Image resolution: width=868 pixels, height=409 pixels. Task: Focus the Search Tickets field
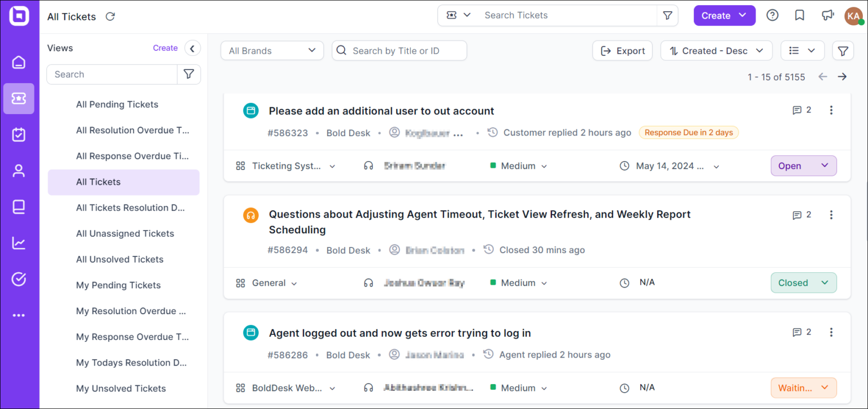[568, 15]
